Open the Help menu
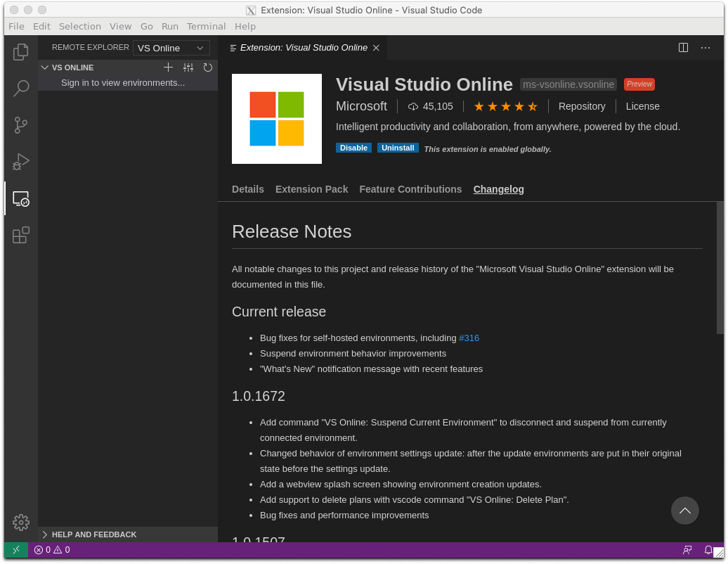The image size is (728, 564). (x=245, y=27)
